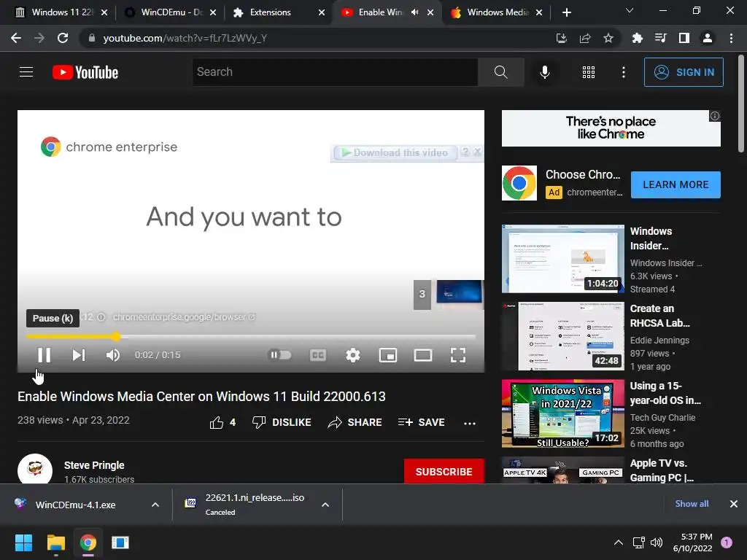Screen dimensions: 747x560
Task: Click the video progress bar
Action: click(x=251, y=337)
